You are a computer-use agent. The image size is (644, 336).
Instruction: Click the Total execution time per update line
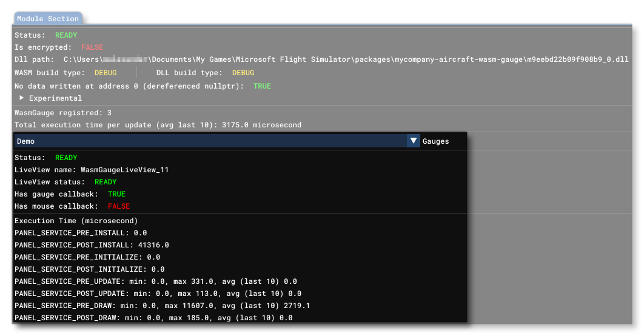(x=158, y=125)
